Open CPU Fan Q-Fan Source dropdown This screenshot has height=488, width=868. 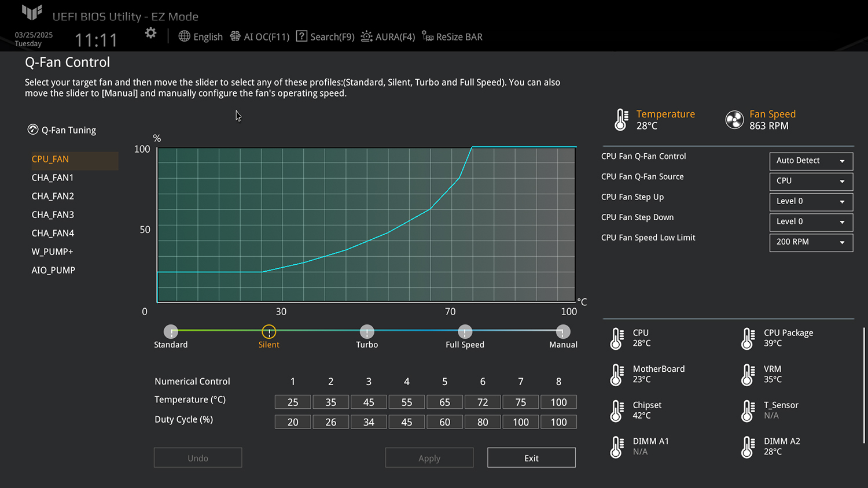[x=811, y=181]
